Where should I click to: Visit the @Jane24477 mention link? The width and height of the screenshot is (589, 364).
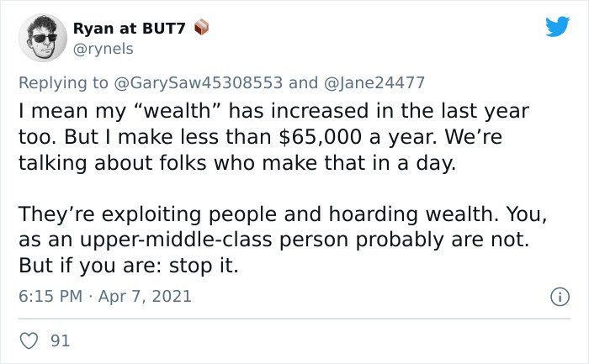click(374, 82)
